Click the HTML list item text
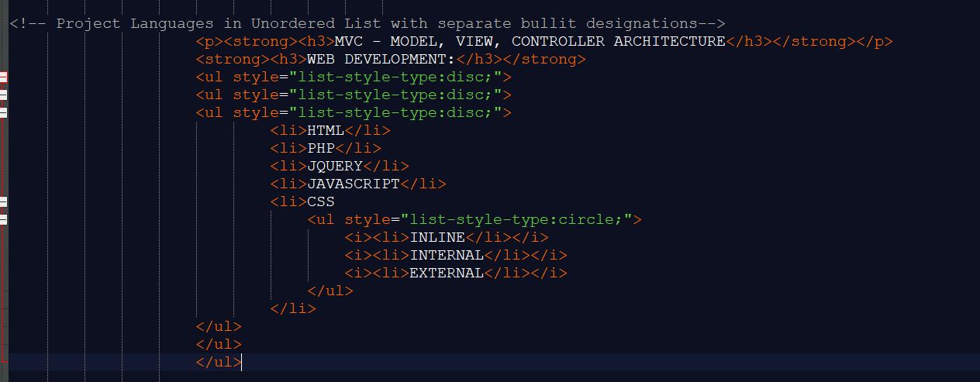 tap(326, 131)
